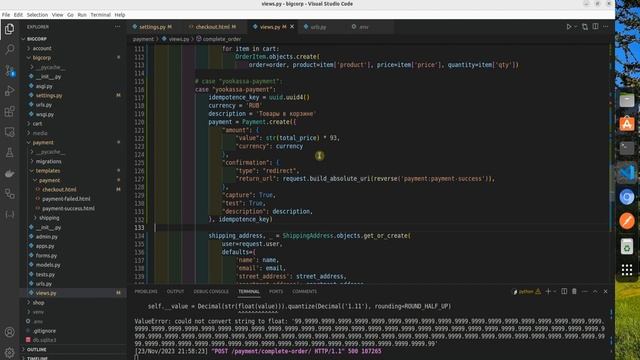Viewport: 640px width, 360px height.
Task: Open the Docker whale view
Action: pyautogui.click(x=9, y=173)
